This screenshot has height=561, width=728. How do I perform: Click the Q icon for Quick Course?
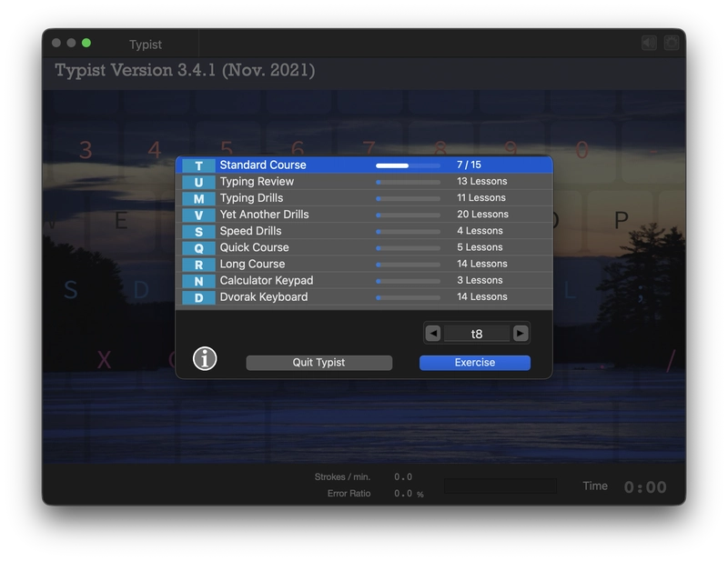pos(198,248)
